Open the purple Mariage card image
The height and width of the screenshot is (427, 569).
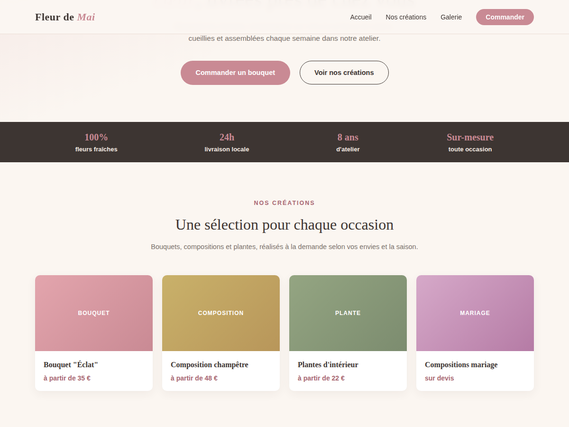click(x=475, y=313)
